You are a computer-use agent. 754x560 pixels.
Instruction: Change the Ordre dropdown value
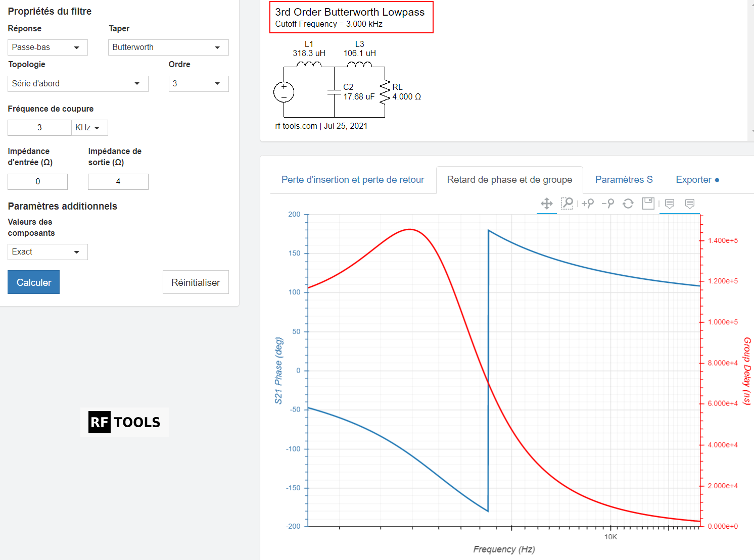pos(198,84)
